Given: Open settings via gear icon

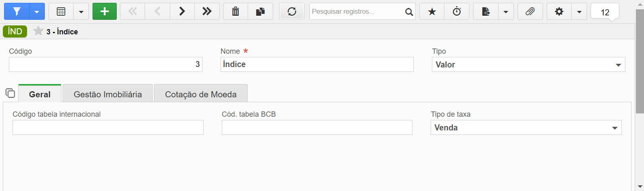Looking at the screenshot, I should (559, 12).
